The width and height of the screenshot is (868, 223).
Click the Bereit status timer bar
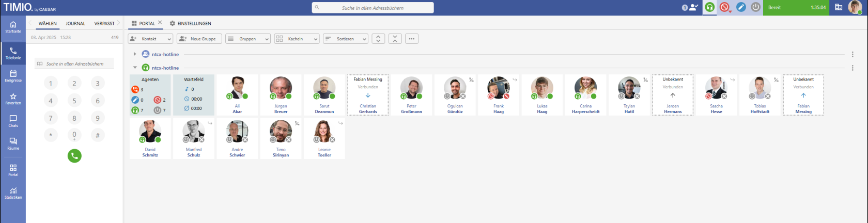click(796, 7)
